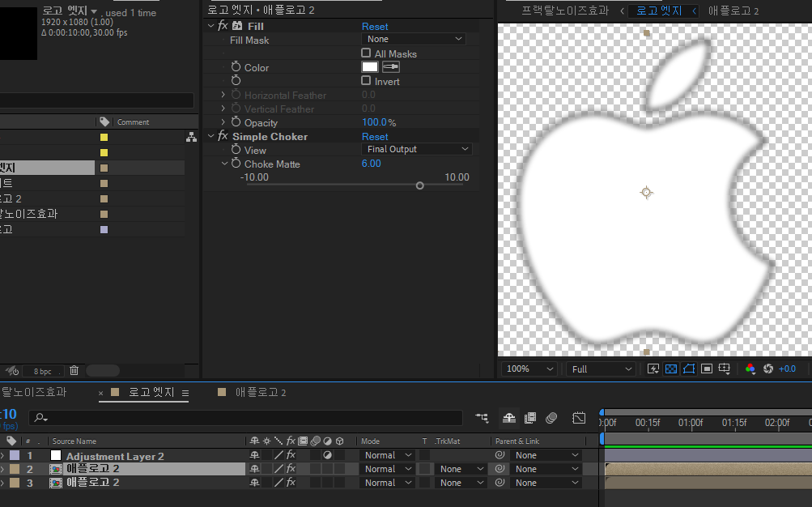Click the Fill Color eyedropper icon

click(x=390, y=66)
